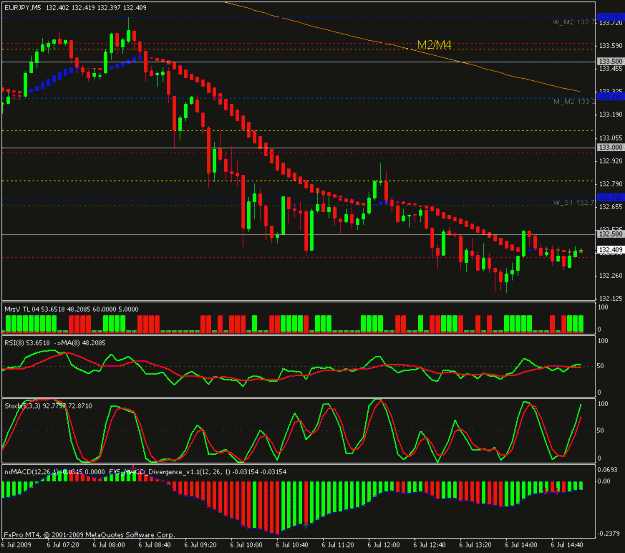Screen dimensions: 625x553
Task: Click the 50 scale value in Stoch panel
Action: (602, 431)
